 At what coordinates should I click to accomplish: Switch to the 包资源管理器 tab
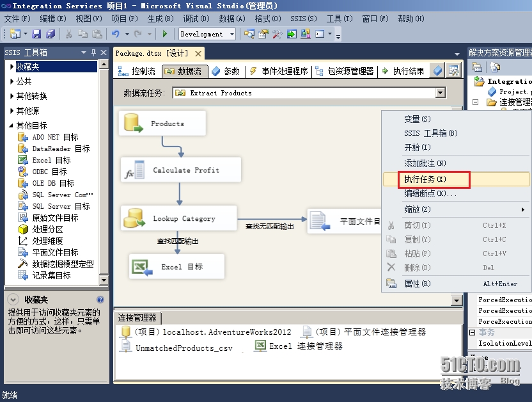345,71
